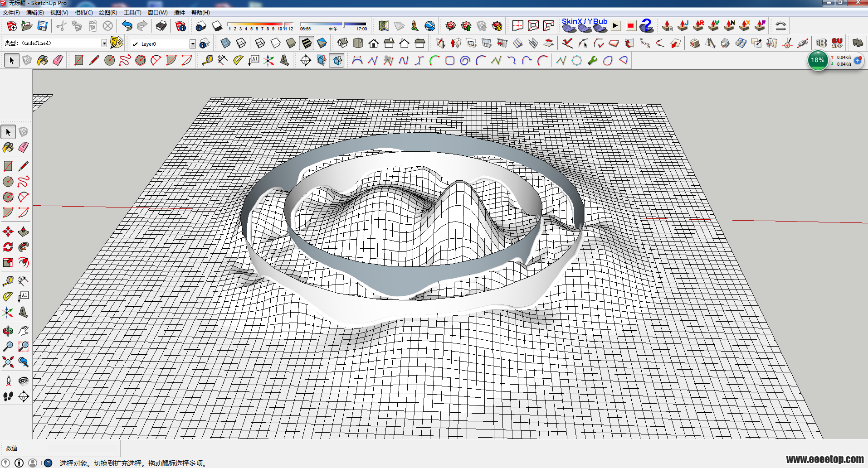Click the Undo arrow icon
The width and height of the screenshot is (868, 468).
[x=127, y=26]
